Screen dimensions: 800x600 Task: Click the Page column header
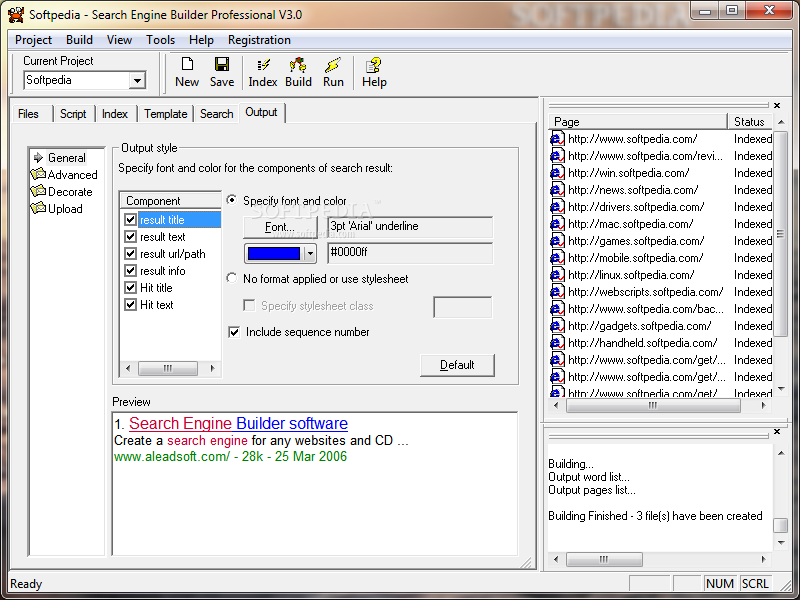tap(638, 122)
